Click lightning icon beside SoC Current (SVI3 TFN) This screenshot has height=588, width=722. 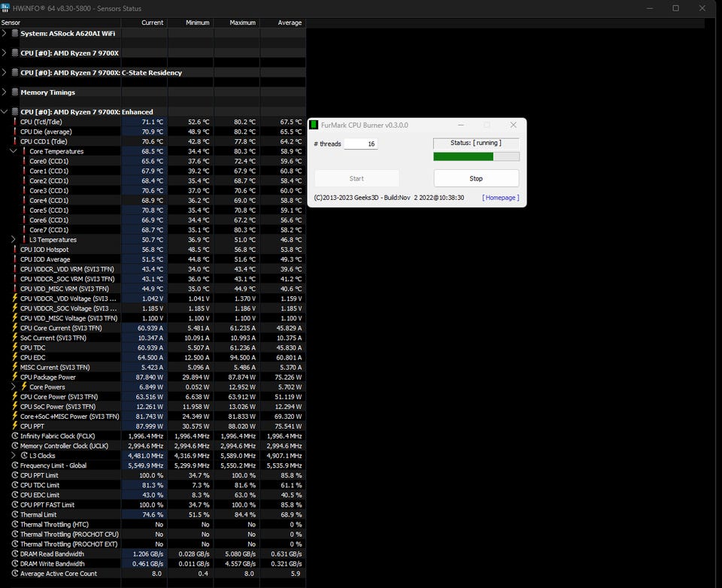pos(15,338)
